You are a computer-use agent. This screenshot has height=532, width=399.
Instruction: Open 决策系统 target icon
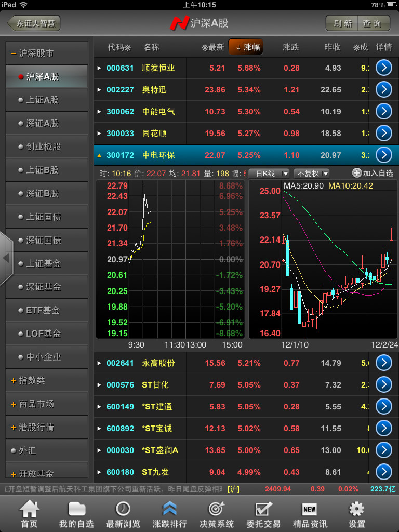217,514
